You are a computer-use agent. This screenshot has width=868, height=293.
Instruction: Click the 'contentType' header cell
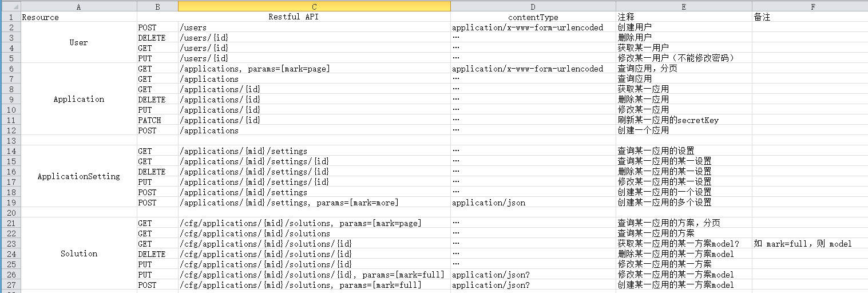tap(533, 17)
